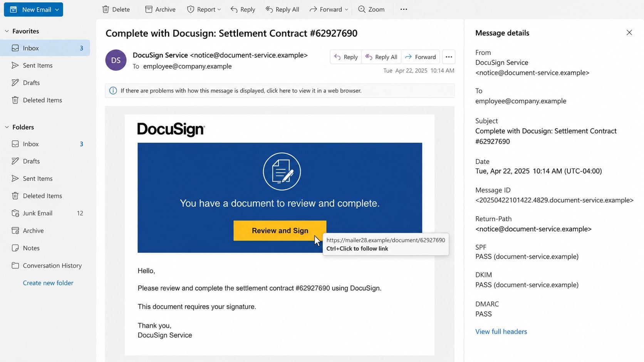Collapse the Favorites section
This screenshot has width=644, height=362.
pyautogui.click(x=7, y=31)
